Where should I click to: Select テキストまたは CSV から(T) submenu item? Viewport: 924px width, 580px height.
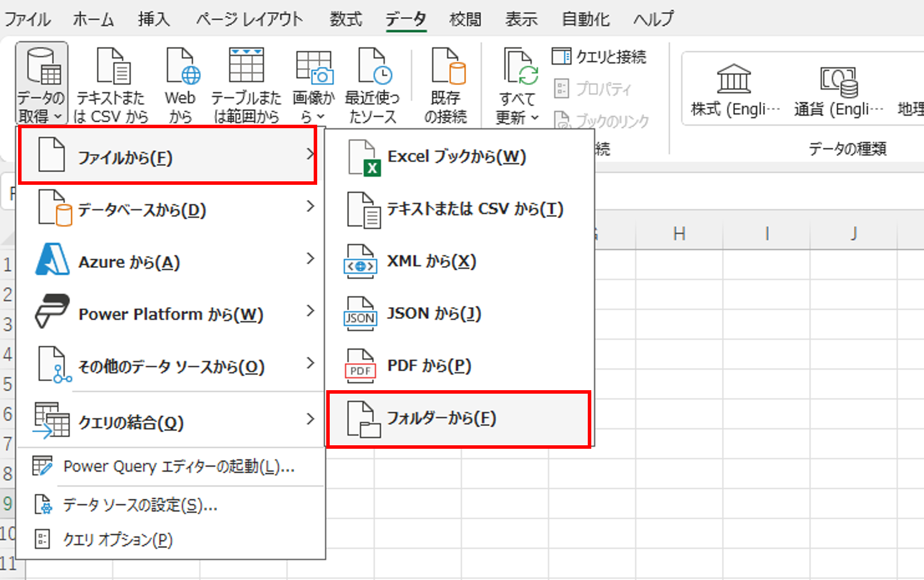point(459,209)
